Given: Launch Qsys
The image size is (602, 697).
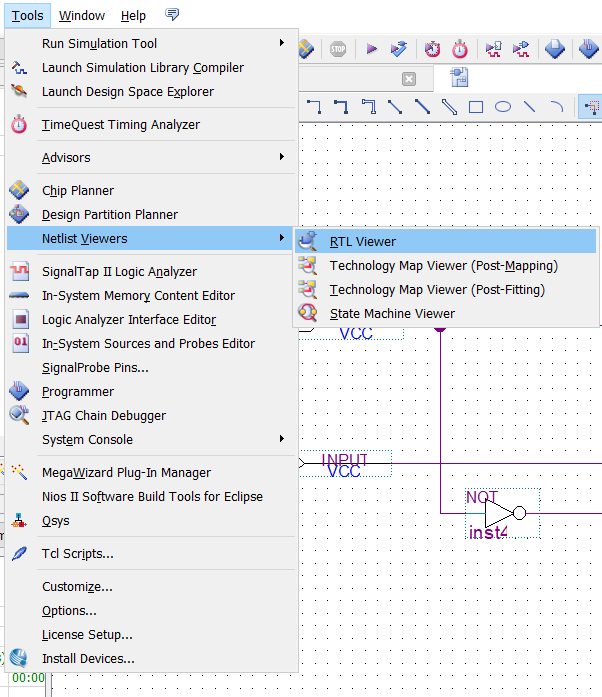Looking at the screenshot, I should [x=153, y=521].
